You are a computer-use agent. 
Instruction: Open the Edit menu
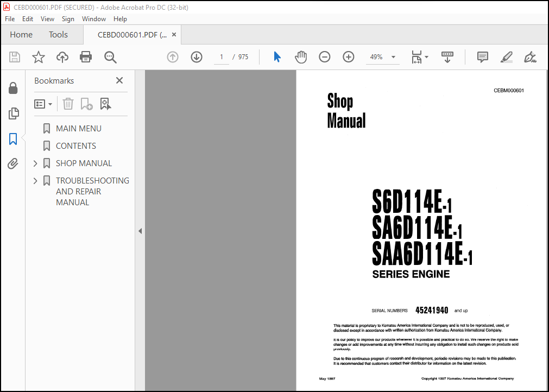pyautogui.click(x=27, y=19)
